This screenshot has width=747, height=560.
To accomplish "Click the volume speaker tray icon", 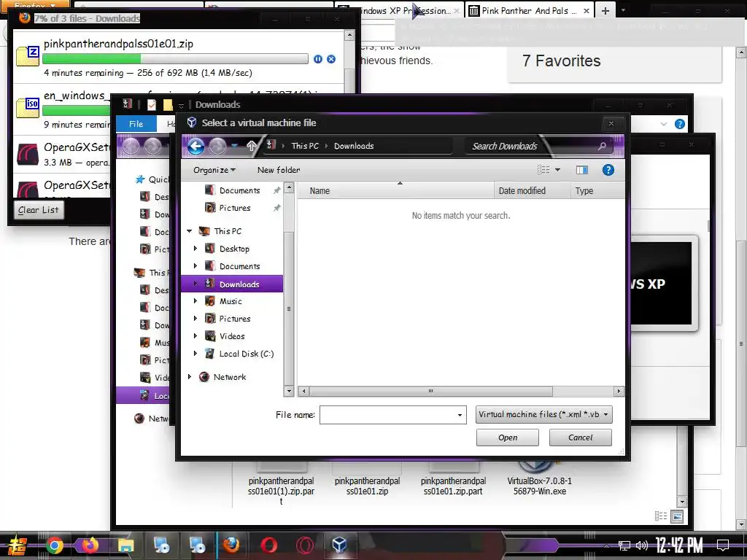I will pos(641,545).
